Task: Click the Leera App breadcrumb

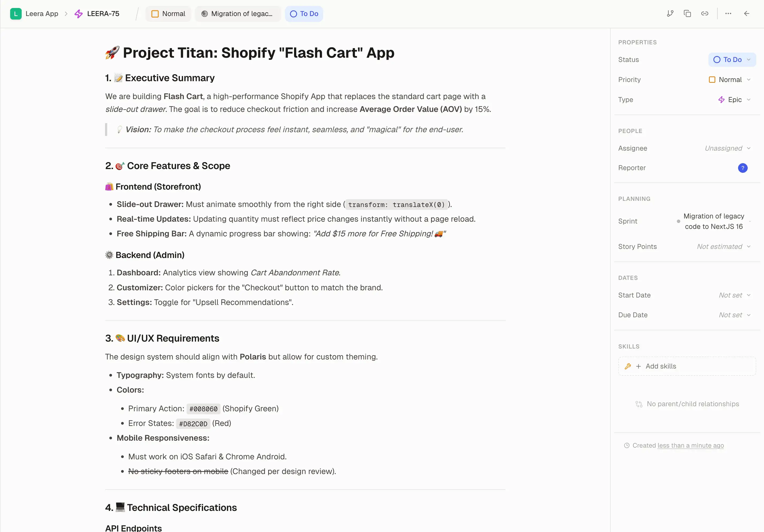Action: tap(42, 14)
